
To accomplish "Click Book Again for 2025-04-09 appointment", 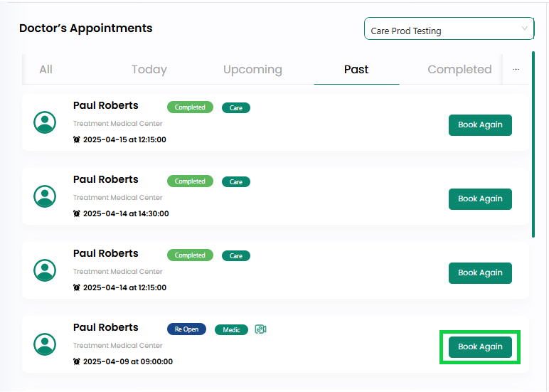I will [x=480, y=346].
